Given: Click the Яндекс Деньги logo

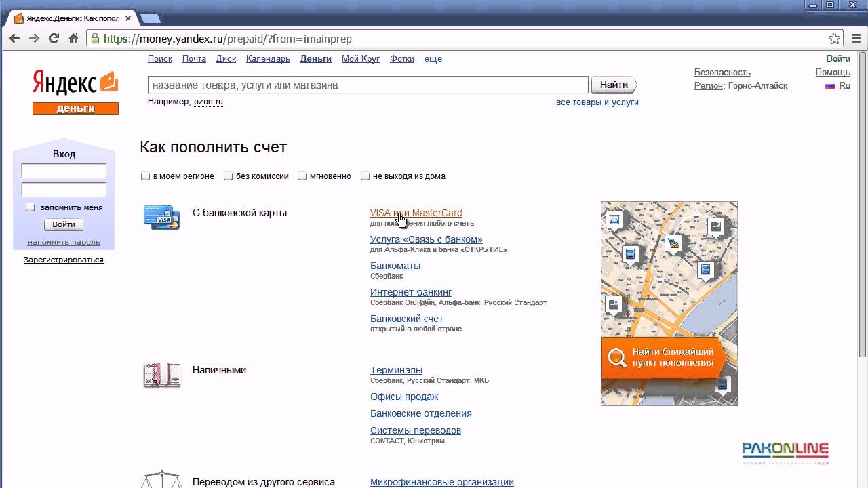Looking at the screenshot, I should pyautogui.click(x=75, y=91).
